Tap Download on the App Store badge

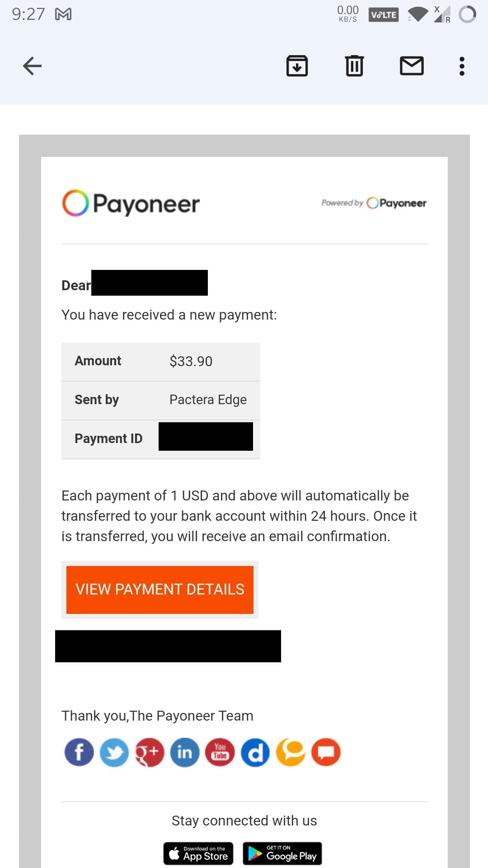point(198,854)
